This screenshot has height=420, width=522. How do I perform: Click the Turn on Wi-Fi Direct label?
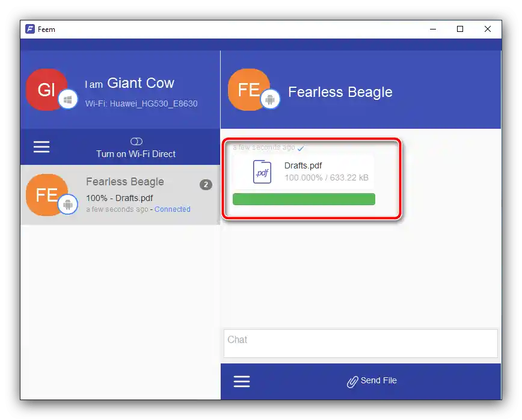click(136, 154)
